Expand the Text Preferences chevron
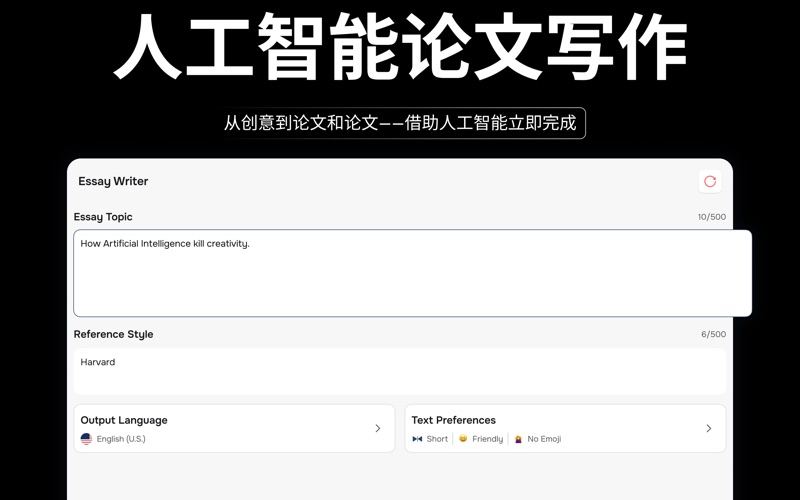This screenshot has width=800, height=500. pos(709,429)
